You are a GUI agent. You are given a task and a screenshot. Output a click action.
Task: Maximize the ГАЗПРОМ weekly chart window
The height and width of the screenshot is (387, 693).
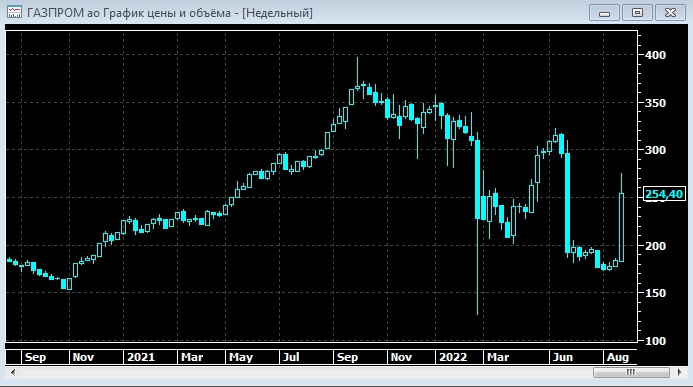(637, 12)
